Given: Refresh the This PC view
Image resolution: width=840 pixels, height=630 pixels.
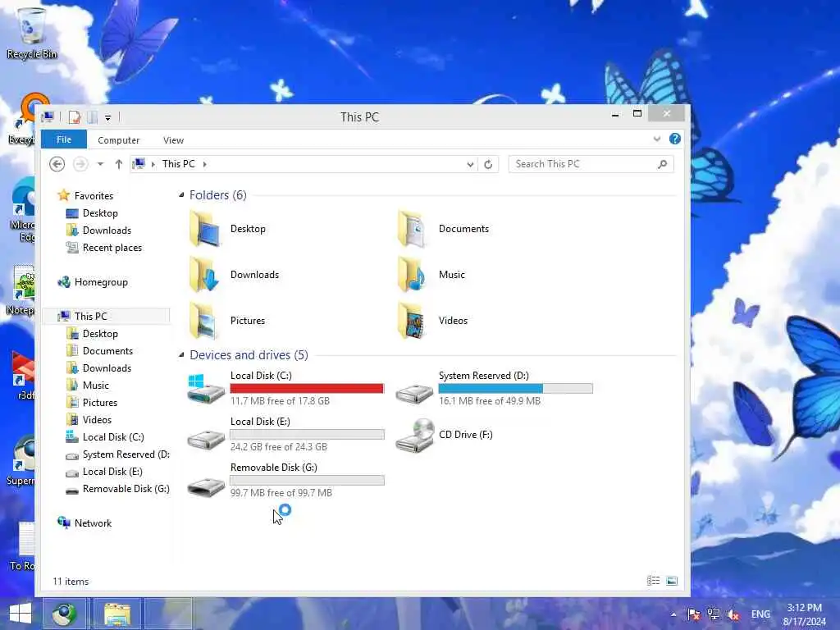Looking at the screenshot, I should 488,164.
